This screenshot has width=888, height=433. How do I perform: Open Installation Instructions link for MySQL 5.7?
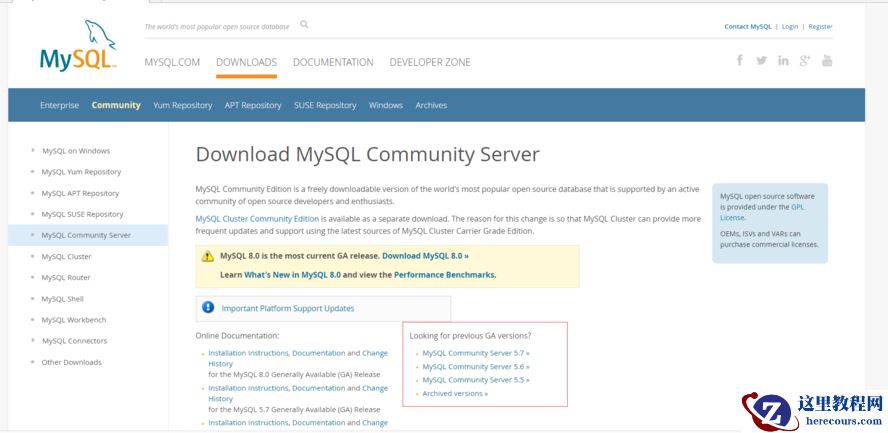[x=249, y=388]
